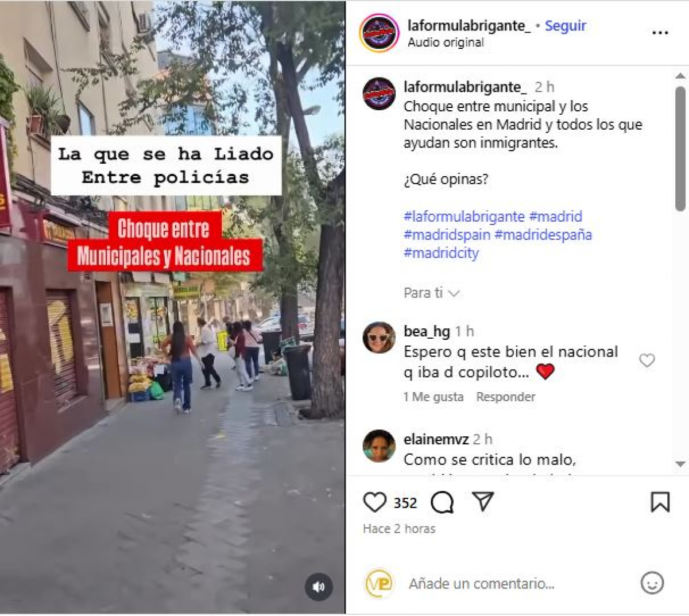Reply to bea_hg's comment via Responder
The height and width of the screenshot is (616, 689).
(x=505, y=397)
